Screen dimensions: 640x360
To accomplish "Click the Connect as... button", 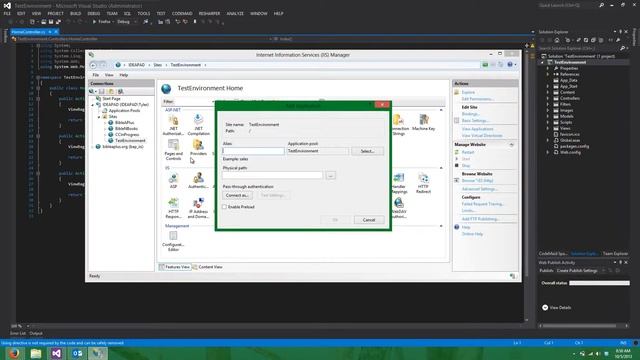I will coord(237,195).
